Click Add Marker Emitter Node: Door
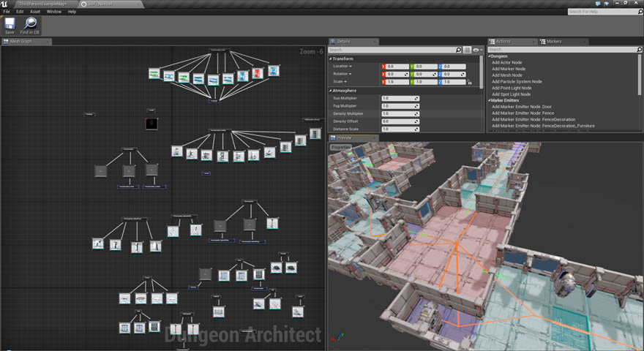This screenshot has height=351, width=644. 522,107
